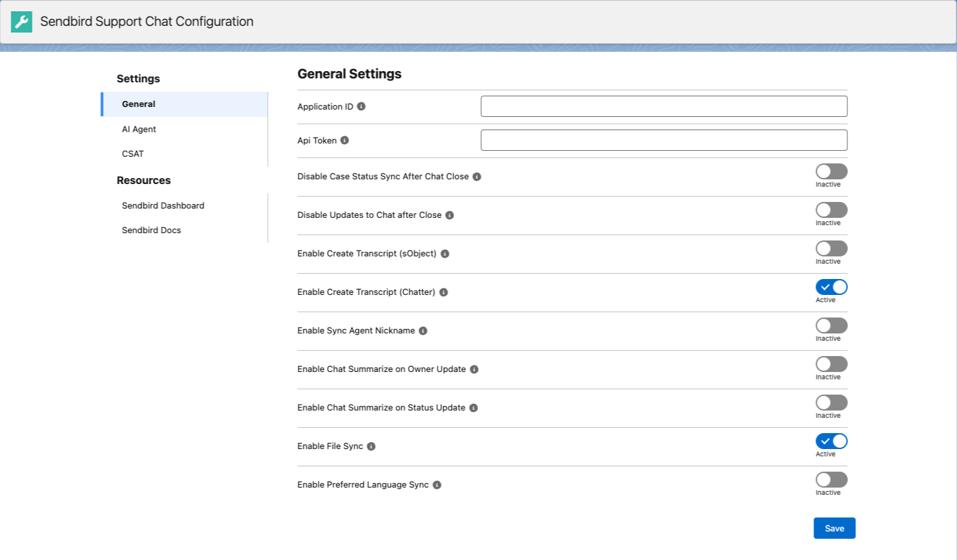The width and height of the screenshot is (957, 560).
Task: Focus the Application ID input field
Action: point(664,106)
